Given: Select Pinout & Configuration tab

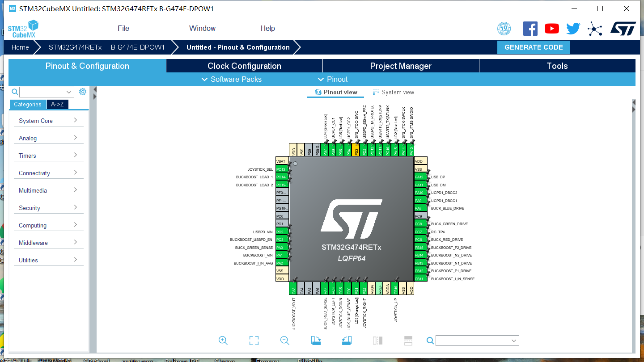Looking at the screenshot, I should pos(87,66).
